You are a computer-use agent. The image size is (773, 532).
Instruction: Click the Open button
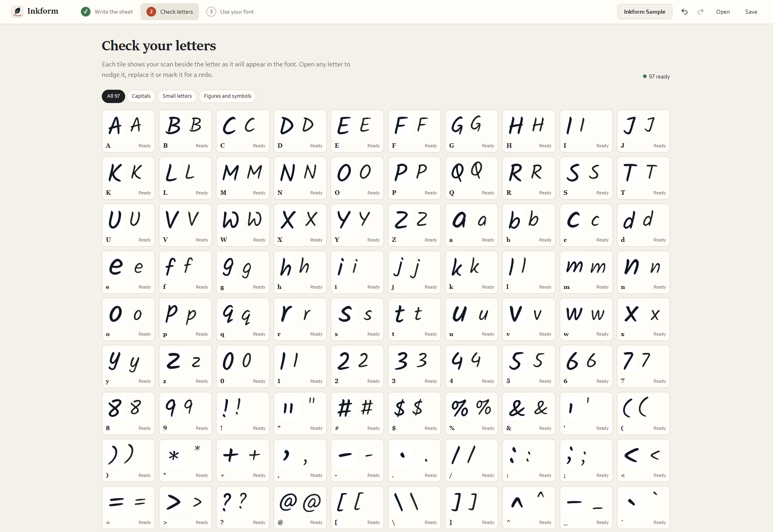[x=723, y=12]
